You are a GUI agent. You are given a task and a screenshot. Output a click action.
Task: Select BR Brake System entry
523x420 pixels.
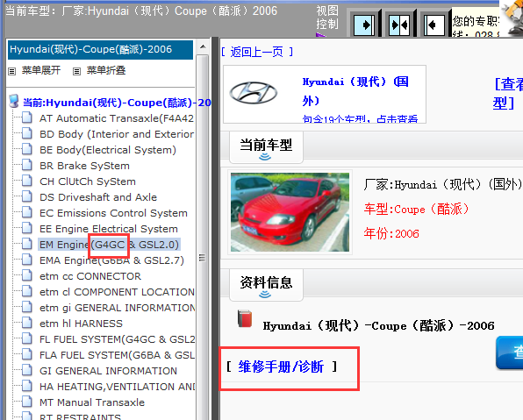click(x=84, y=166)
